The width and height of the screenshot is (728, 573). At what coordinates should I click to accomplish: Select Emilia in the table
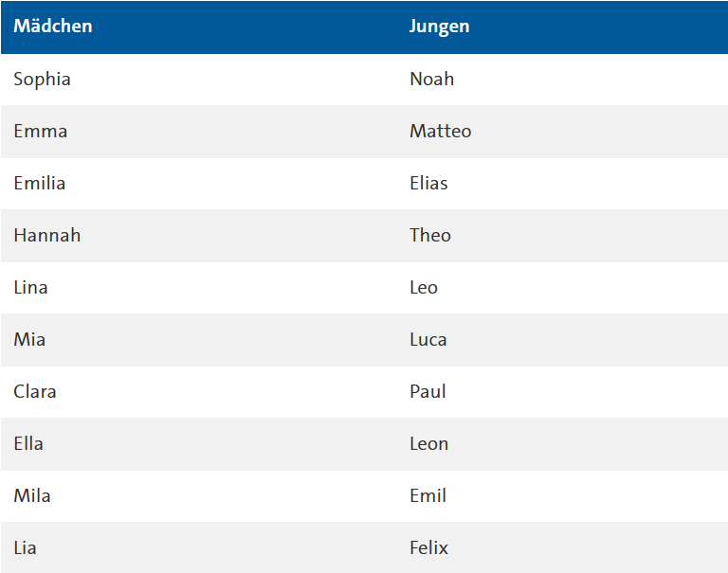40,184
